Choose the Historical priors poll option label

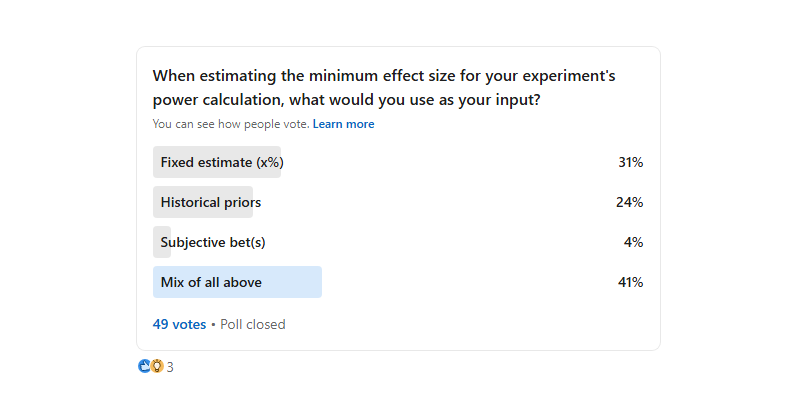[x=210, y=202]
